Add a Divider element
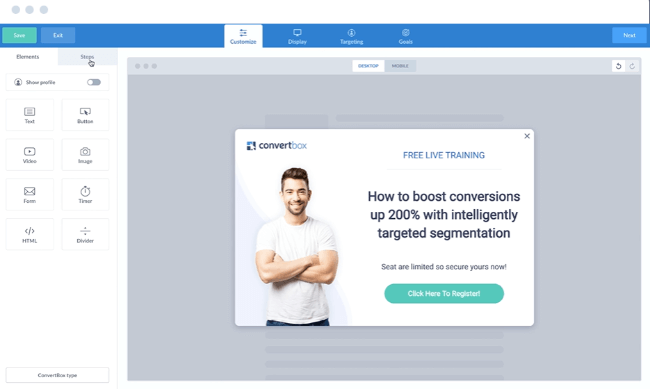The height and width of the screenshot is (389, 650). click(85, 234)
